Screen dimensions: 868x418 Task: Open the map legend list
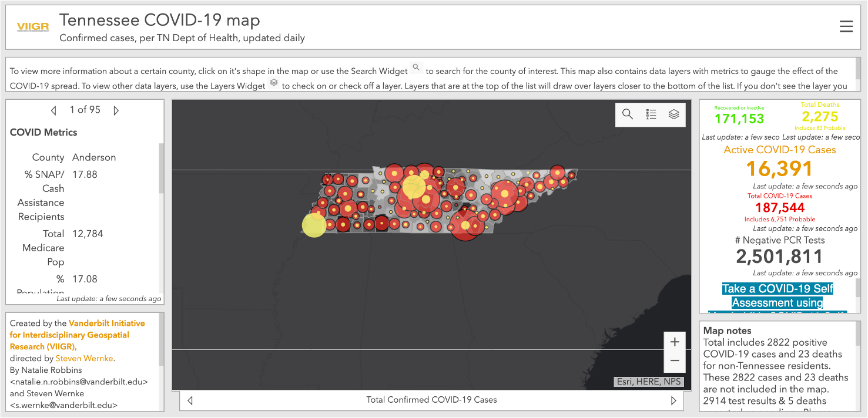tap(651, 114)
